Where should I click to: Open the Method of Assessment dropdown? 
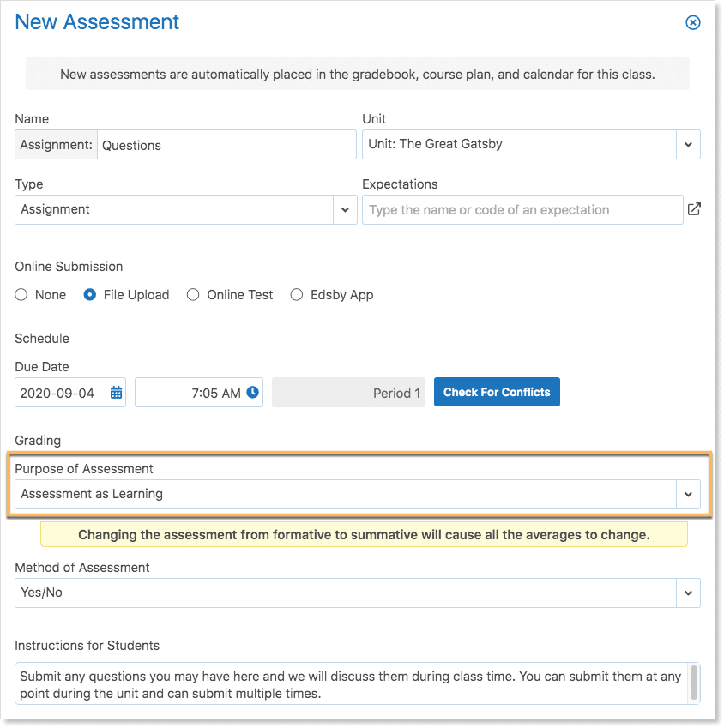pyautogui.click(x=688, y=593)
